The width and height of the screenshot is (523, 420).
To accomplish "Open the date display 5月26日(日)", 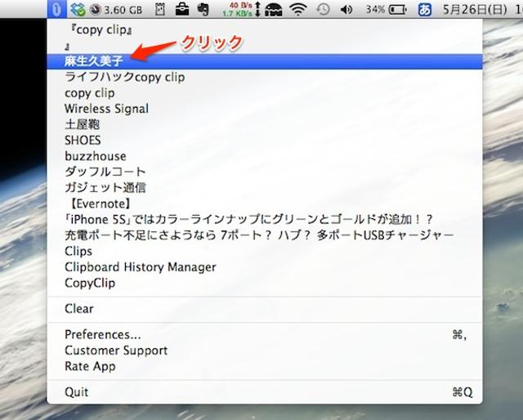I will tap(475, 10).
